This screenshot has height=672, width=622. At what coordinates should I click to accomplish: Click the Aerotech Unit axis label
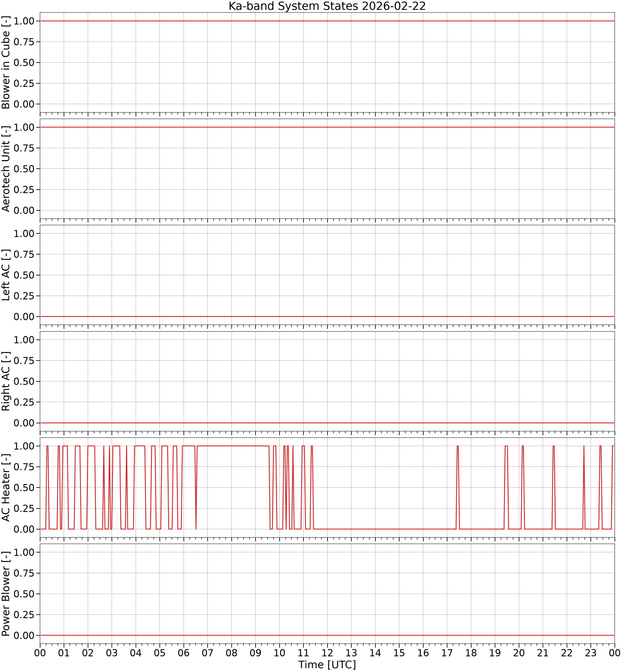point(6,169)
